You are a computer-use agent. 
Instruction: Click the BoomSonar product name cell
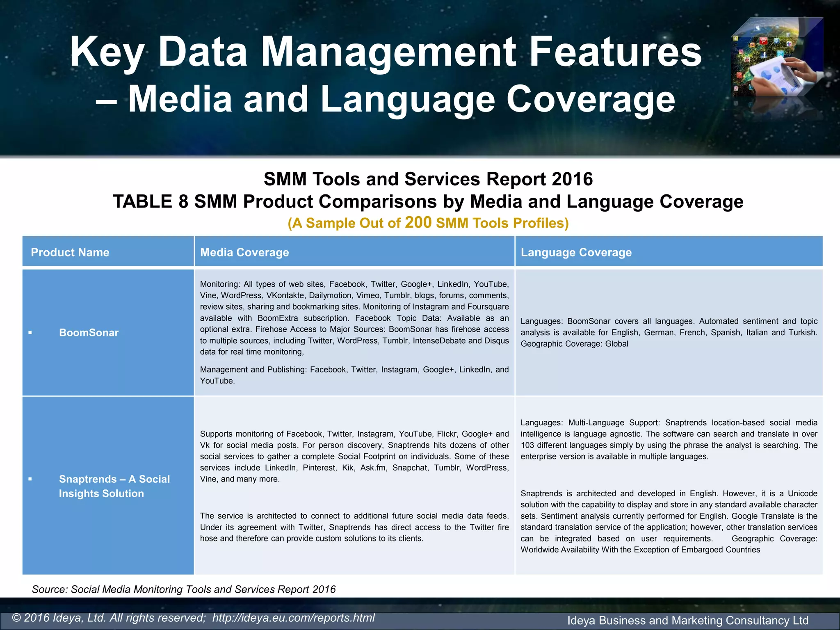point(108,332)
